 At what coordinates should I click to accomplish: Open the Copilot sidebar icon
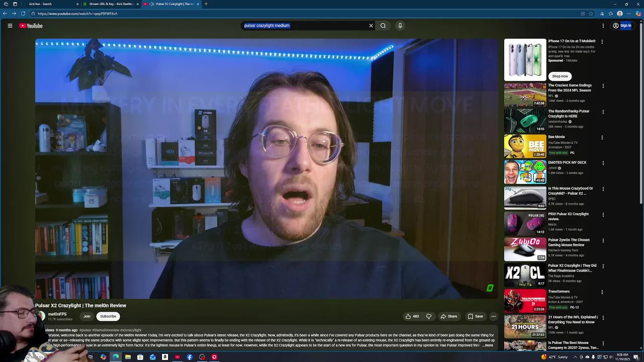click(x=638, y=14)
